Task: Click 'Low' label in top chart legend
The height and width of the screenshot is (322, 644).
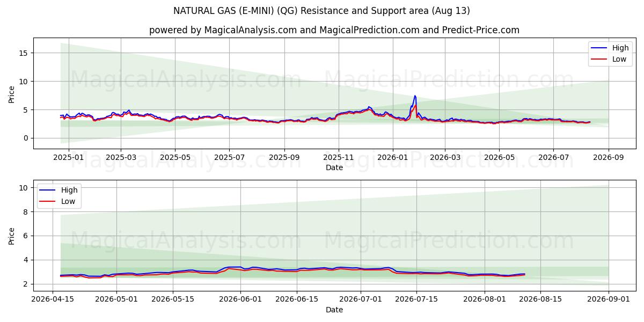Action: (619, 59)
